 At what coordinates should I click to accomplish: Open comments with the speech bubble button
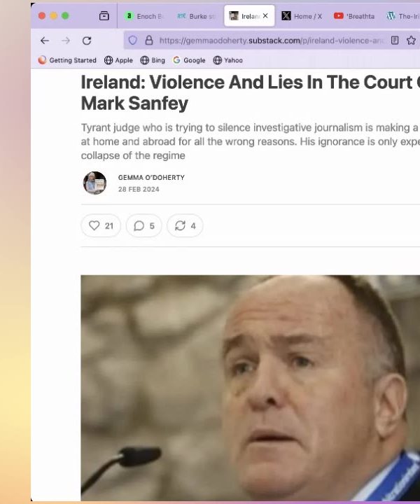143,225
